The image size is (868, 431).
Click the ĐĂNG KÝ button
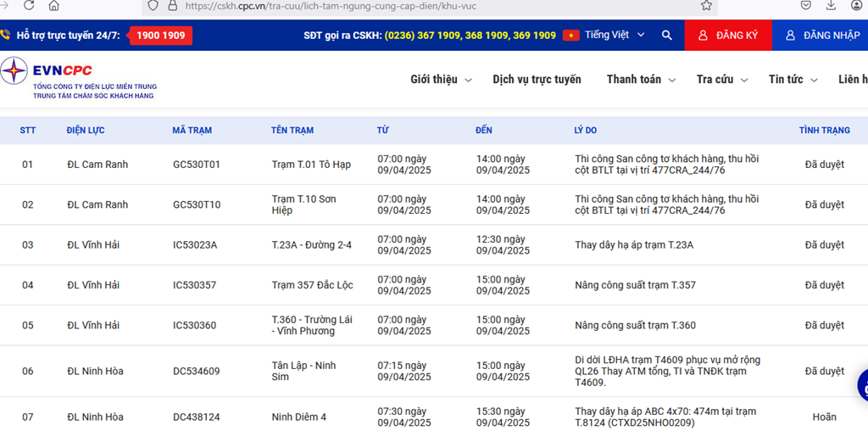[728, 36]
